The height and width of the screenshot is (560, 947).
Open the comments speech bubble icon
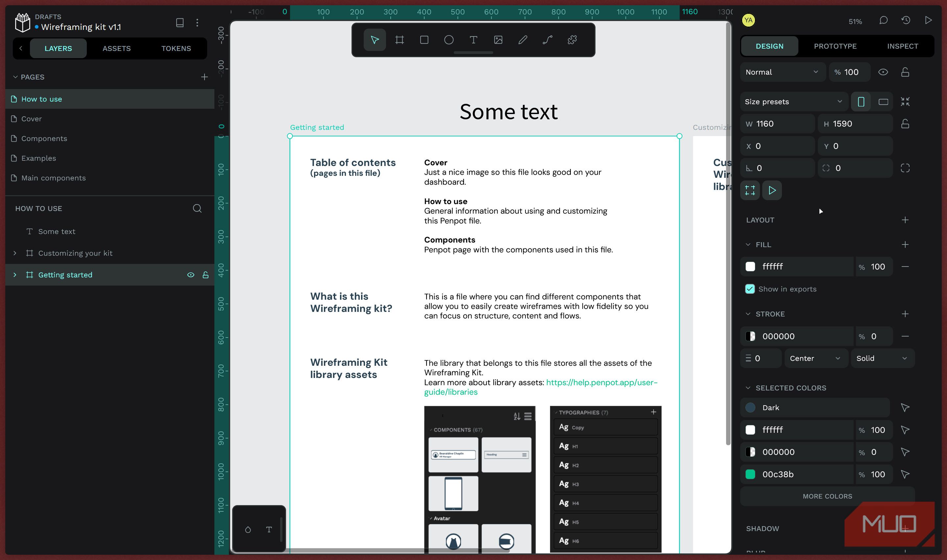coord(883,20)
